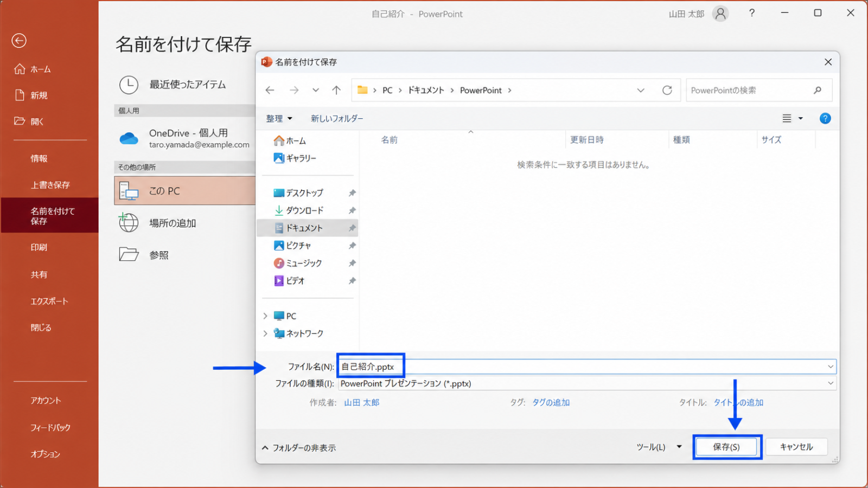Close the 名前を付けて保存 dialog
This screenshot has width=868, height=488.
pyautogui.click(x=828, y=62)
